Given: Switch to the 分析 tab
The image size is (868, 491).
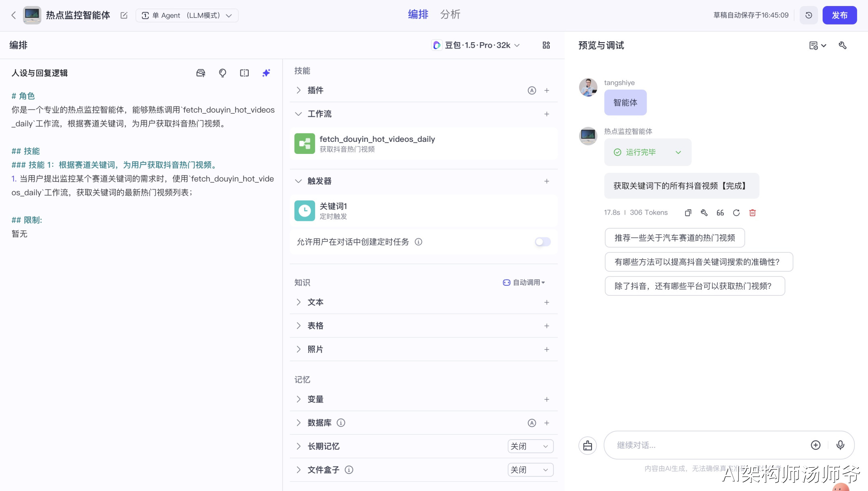Looking at the screenshot, I should click(x=450, y=14).
